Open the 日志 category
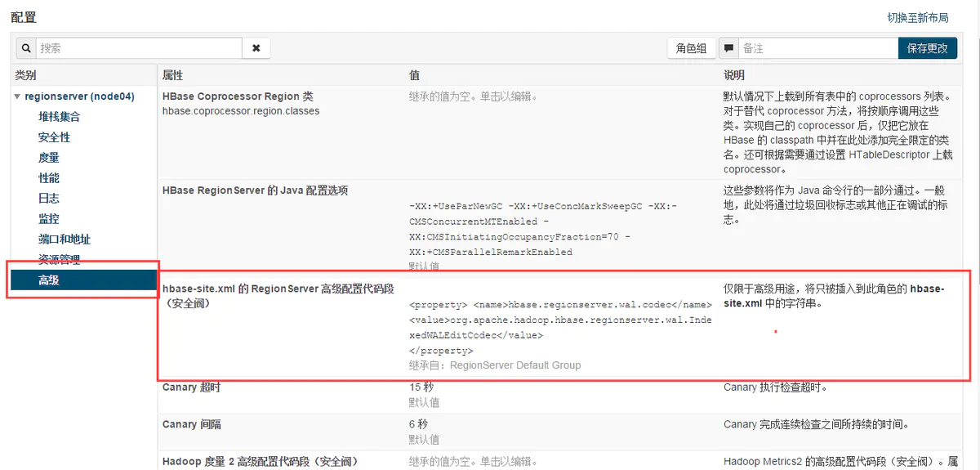 tap(48, 199)
